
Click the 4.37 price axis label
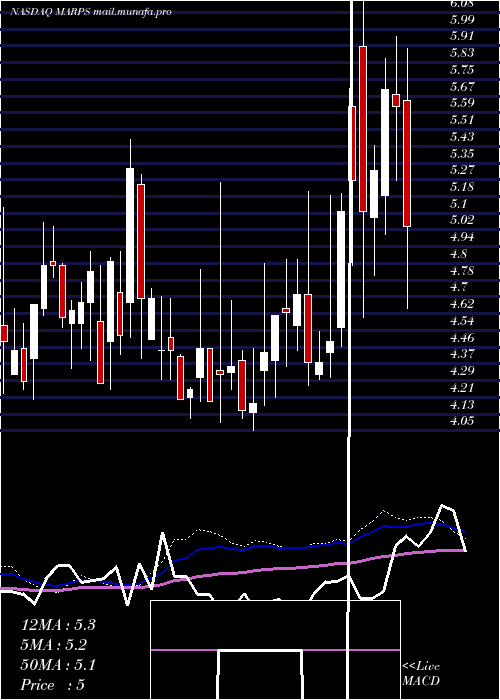point(462,354)
